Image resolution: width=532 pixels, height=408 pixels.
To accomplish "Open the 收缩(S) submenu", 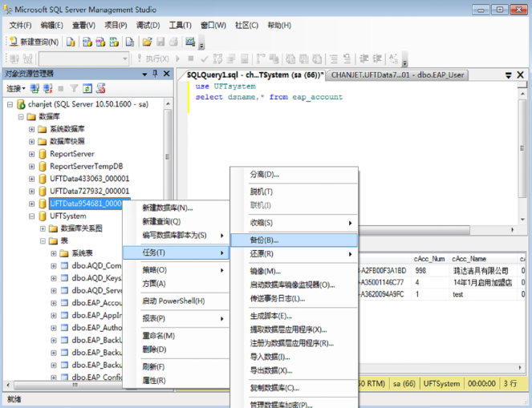I will (294, 223).
